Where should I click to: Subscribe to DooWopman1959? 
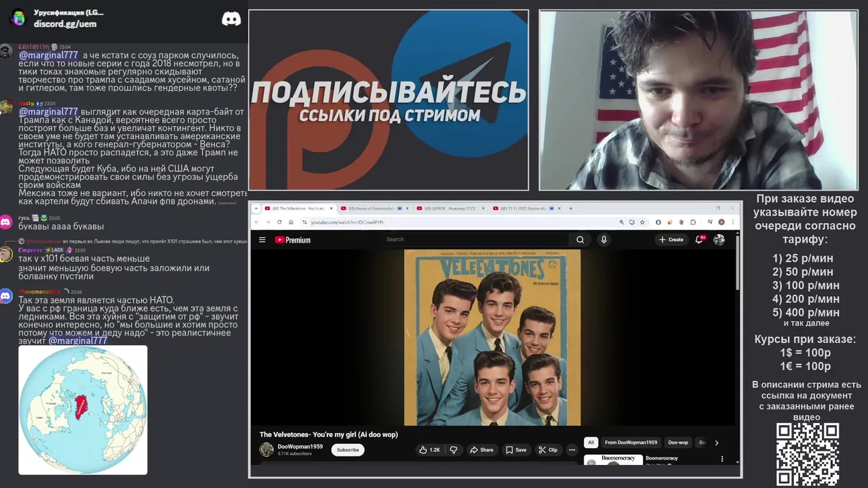[x=348, y=449]
